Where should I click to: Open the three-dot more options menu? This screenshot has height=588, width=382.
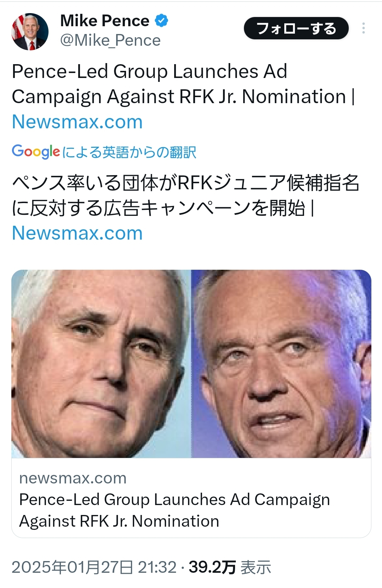(364, 28)
